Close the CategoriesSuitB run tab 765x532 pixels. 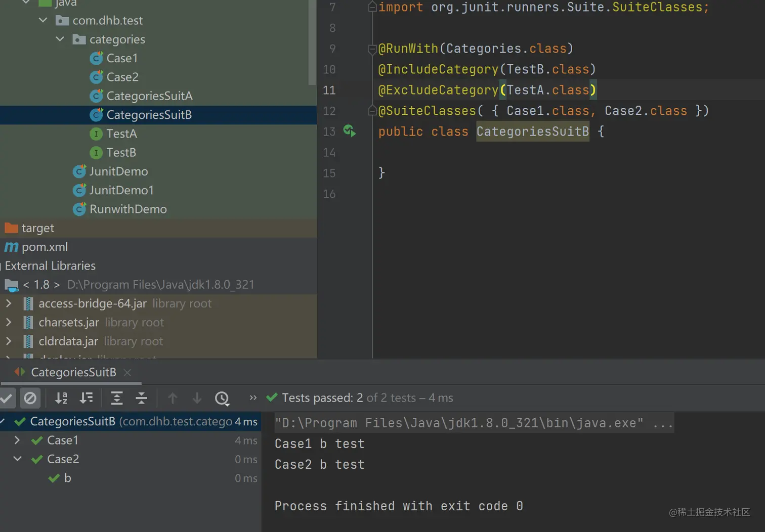tap(127, 373)
